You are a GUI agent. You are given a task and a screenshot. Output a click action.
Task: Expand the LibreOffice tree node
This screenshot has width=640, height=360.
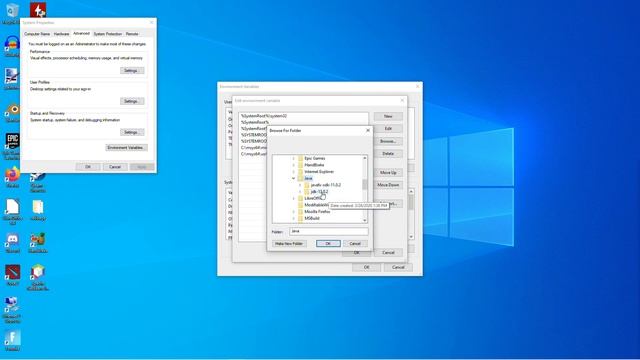click(293, 198)
